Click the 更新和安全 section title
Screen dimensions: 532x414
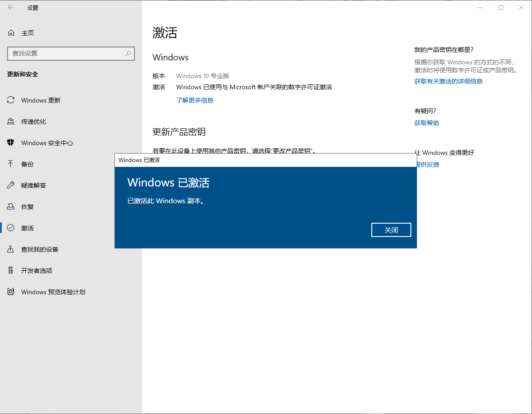coord(23,74)
